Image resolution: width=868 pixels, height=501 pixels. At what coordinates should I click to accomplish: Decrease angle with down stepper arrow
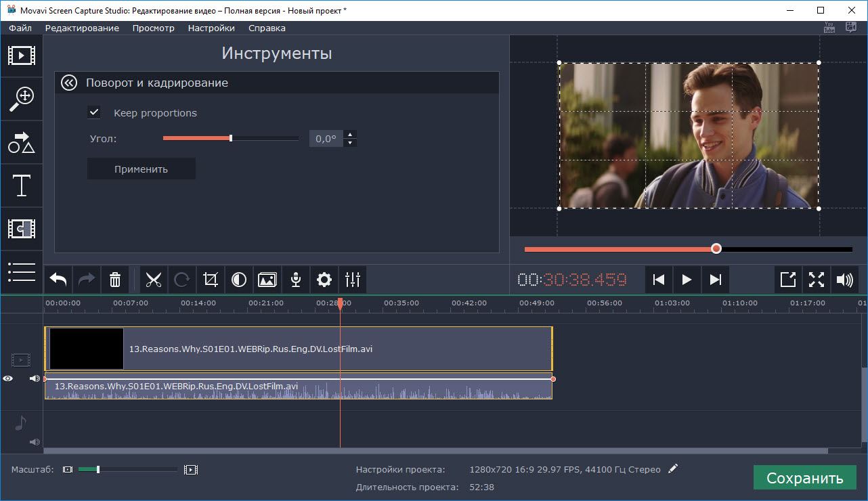coord(350,143)
